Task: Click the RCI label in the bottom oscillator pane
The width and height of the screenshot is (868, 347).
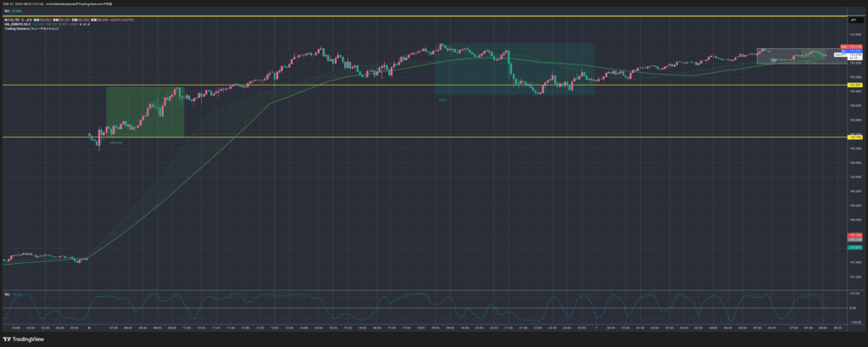Action: 8,294
